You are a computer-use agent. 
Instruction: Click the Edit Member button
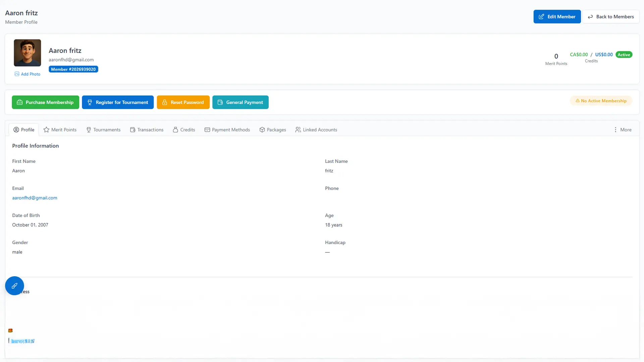click(x=557, y=16)
